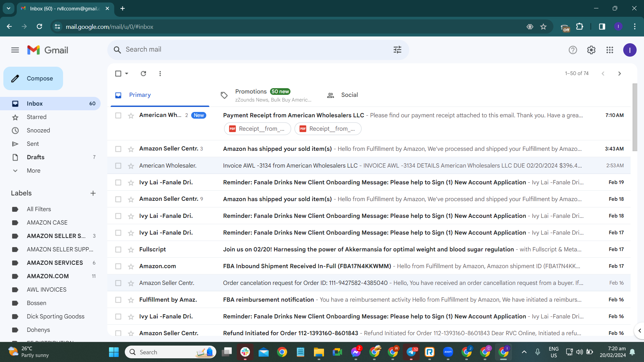
Task: Select the FBA Inbound Shipment email checkbox
Action: coord(118,266)
